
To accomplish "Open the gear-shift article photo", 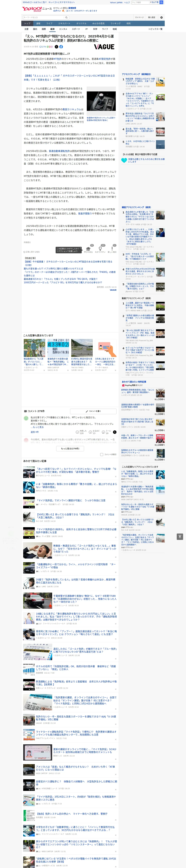I will pyautogui.click(x=101, y=101).
